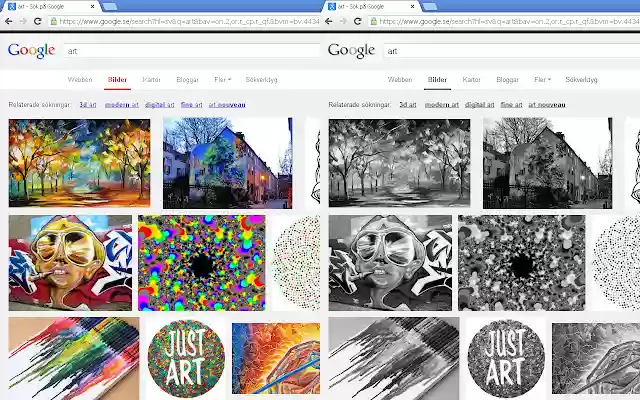Click the search box containing 'art' in right window
This screenshot has width=640, height=400.
pyautogui.click(x=512, y=51)
